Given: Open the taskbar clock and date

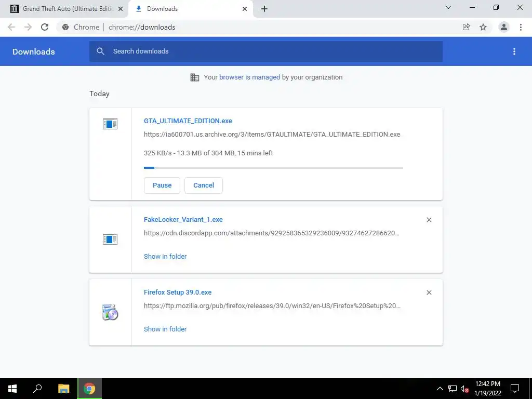Looking at the screenshot, I should click(x=488, y=389).
